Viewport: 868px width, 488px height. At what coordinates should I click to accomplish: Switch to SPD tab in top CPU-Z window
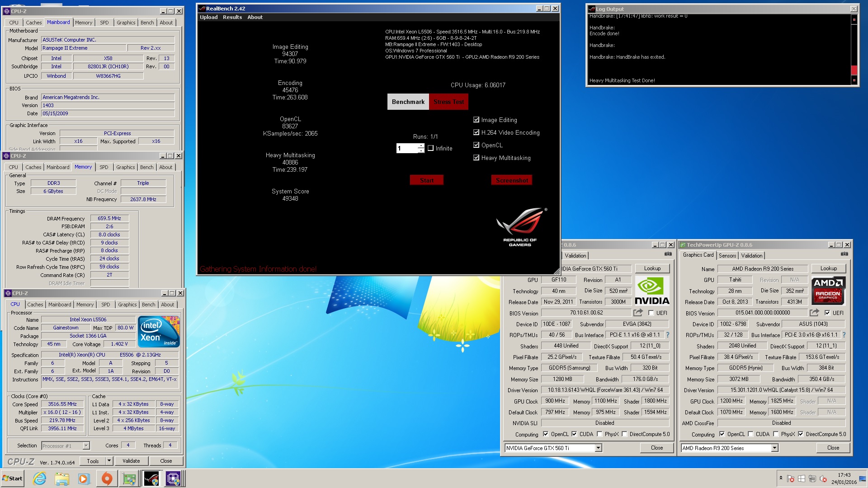point(104,23)
